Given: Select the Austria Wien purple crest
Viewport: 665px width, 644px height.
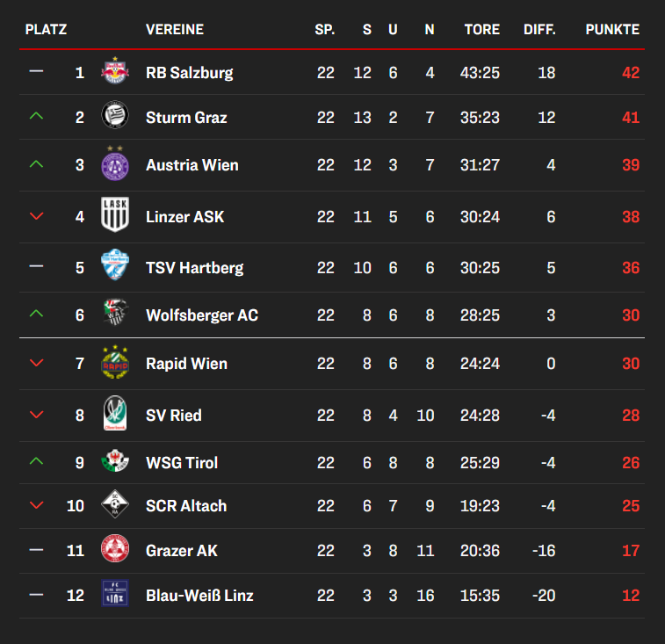Looking at the screenshot, I should [x=115, y=164].
